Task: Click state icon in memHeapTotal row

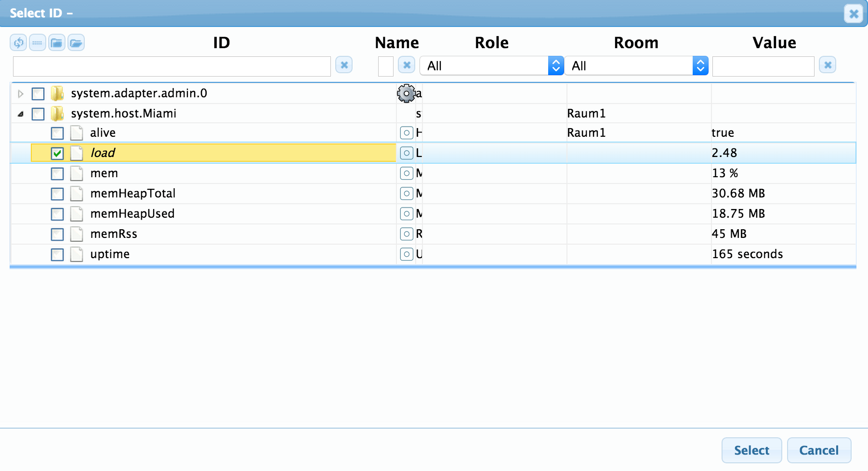Action: pos(407,193)
